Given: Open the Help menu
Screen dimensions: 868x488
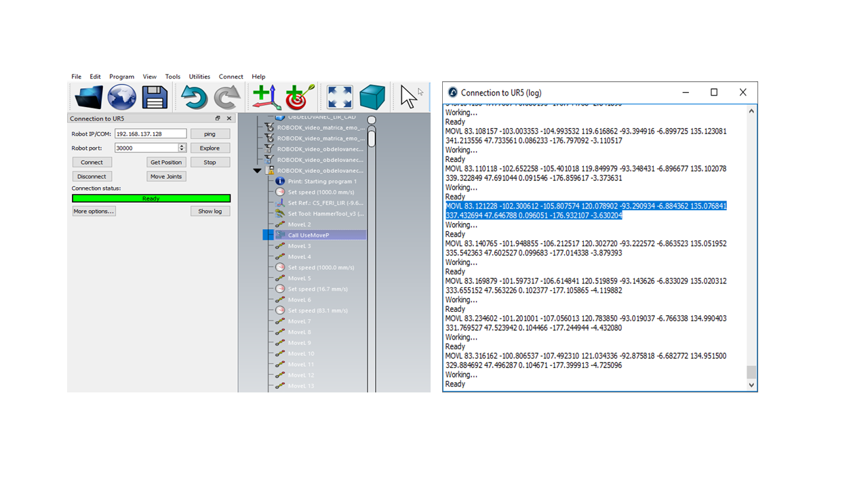Looking at the screenshot, I should [258, 77].
